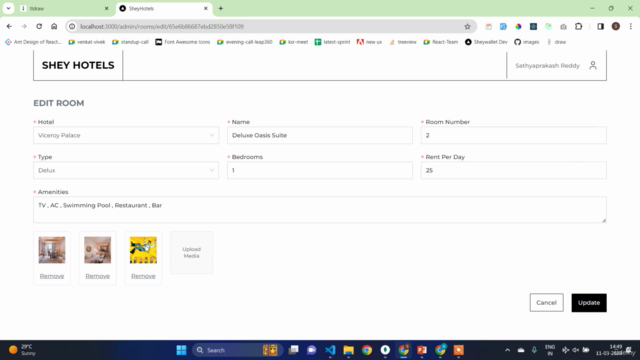Viewport: 640px width, 360px height.
Task: Remove the yellow cartoon image
Action: 143,276
